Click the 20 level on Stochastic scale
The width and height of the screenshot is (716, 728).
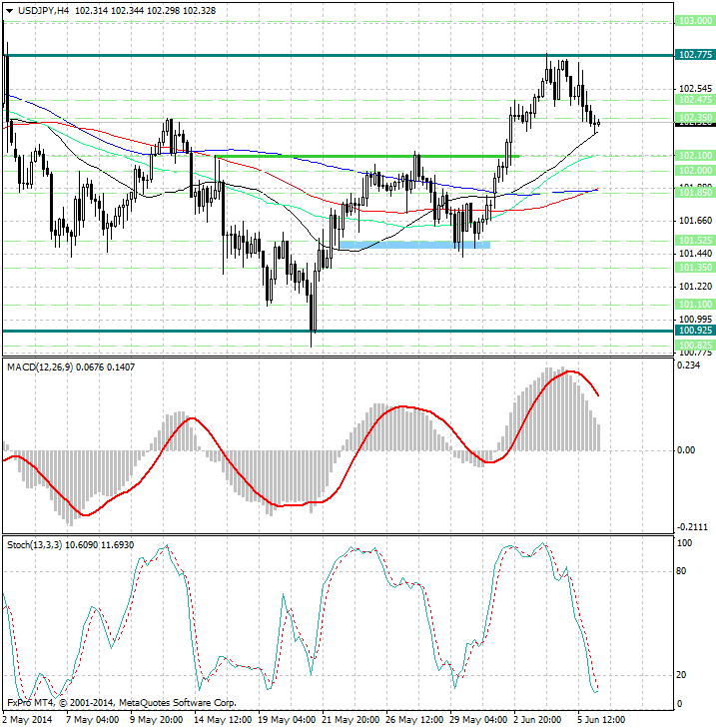coord(681,675)
